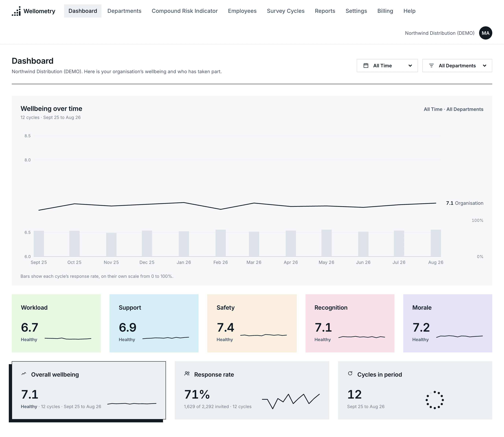Click the 71% response rate value
This screenshot has width=504, height=437.
(197, 394)
